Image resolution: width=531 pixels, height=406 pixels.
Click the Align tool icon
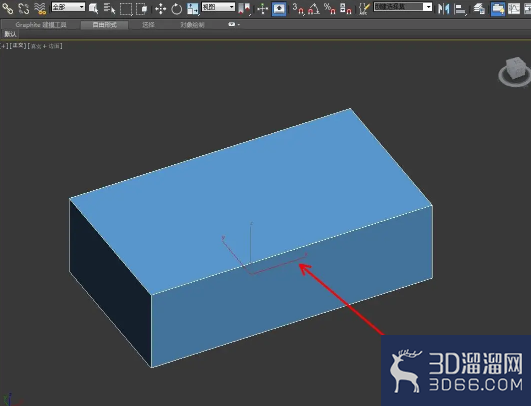click(460, 9)
